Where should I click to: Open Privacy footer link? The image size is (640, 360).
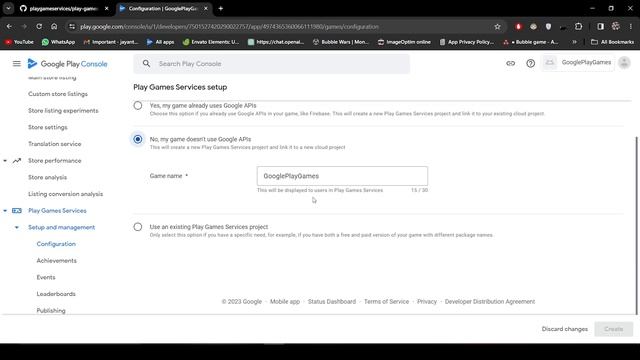[x=427, y=302]
